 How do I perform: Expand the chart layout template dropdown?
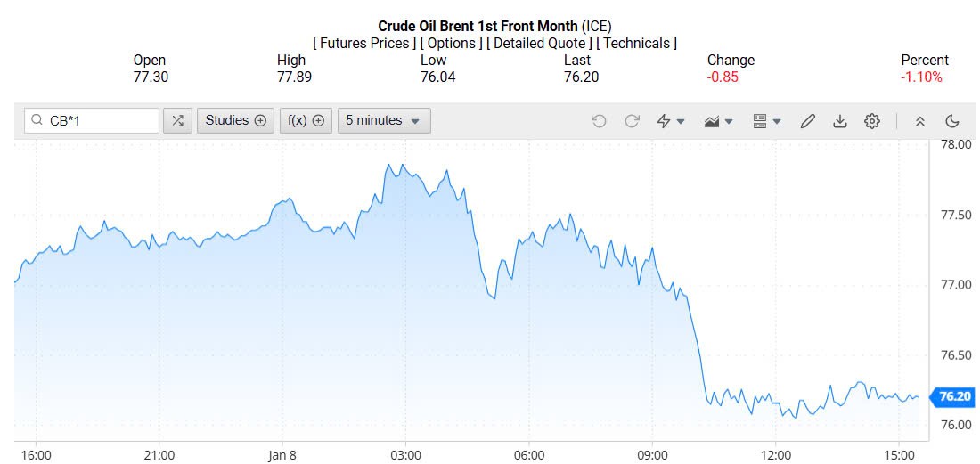click(766, 121)
